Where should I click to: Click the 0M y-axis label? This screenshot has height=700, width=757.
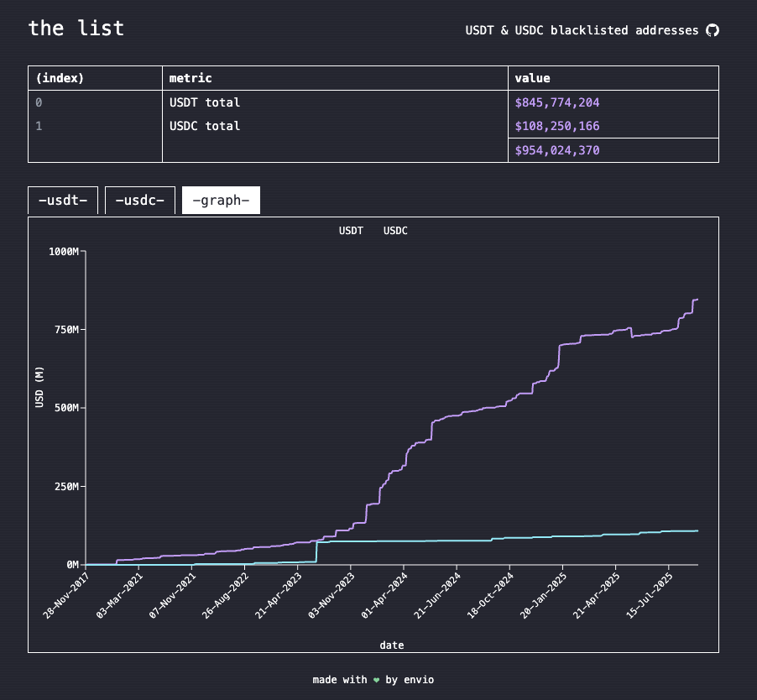tap(72, 565)
